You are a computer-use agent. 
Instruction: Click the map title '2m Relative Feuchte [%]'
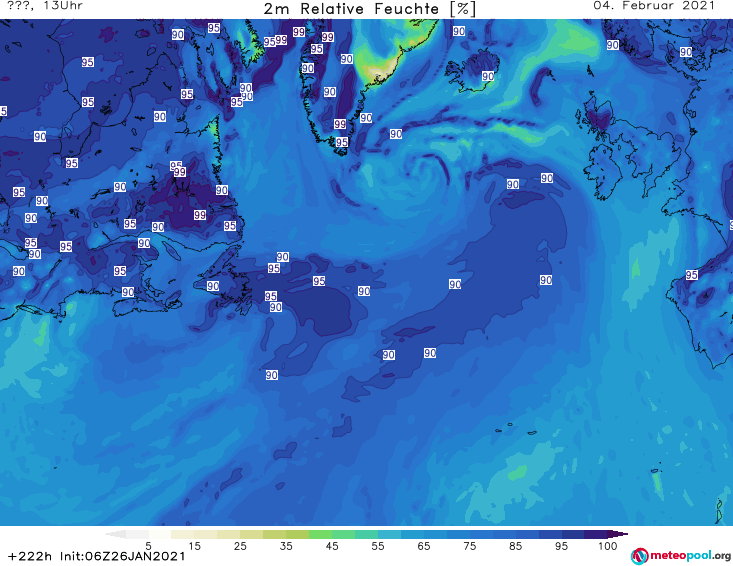(370, 9)
